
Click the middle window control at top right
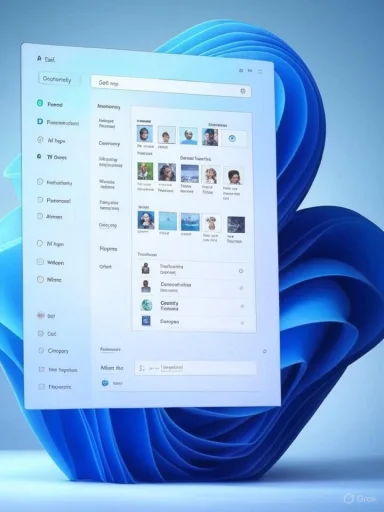[x=250, y=71]
